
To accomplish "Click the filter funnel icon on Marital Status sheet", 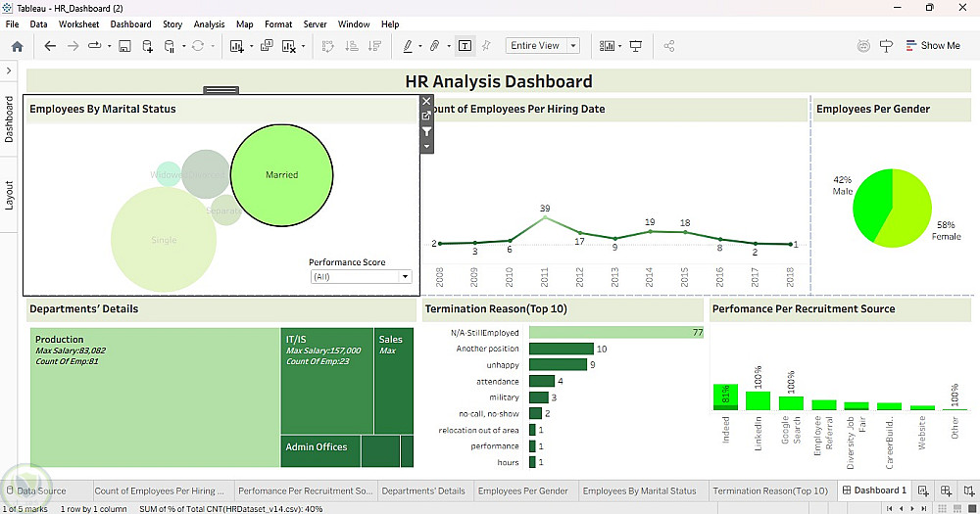I will click(x=426, y=131).
